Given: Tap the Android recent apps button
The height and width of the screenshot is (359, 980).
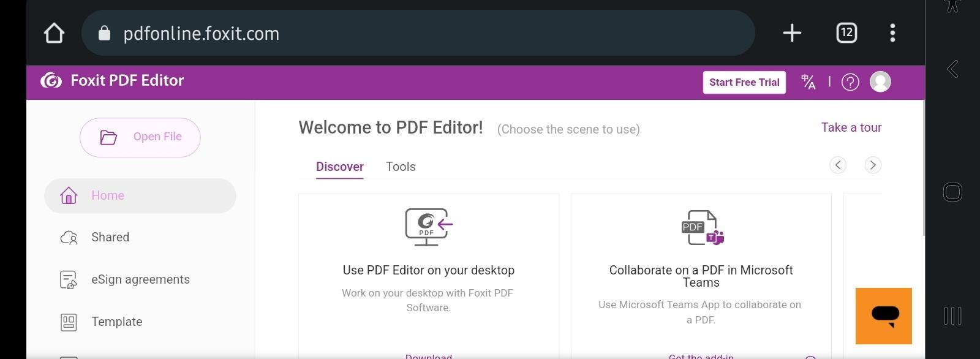Looking at the screenshot, I should (x=952, y=316).
